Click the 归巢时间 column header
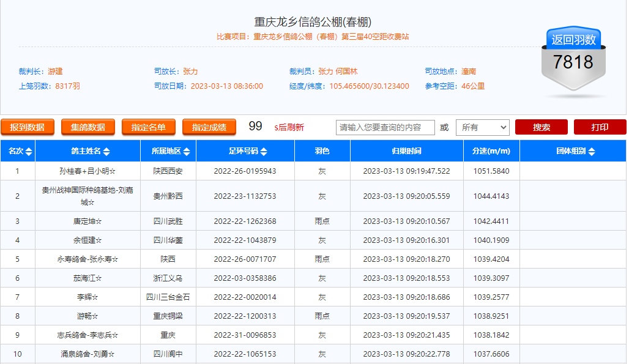 pyautogui.click(x=406, y=151)
